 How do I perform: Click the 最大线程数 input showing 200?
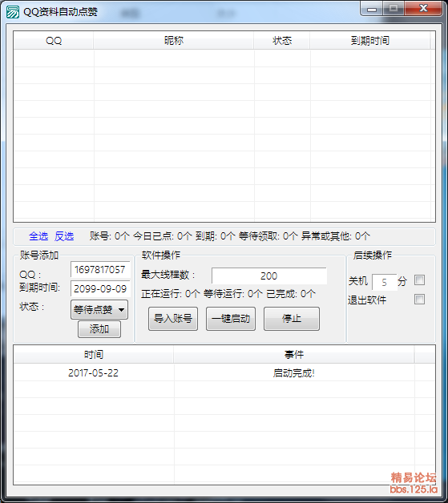269,276
